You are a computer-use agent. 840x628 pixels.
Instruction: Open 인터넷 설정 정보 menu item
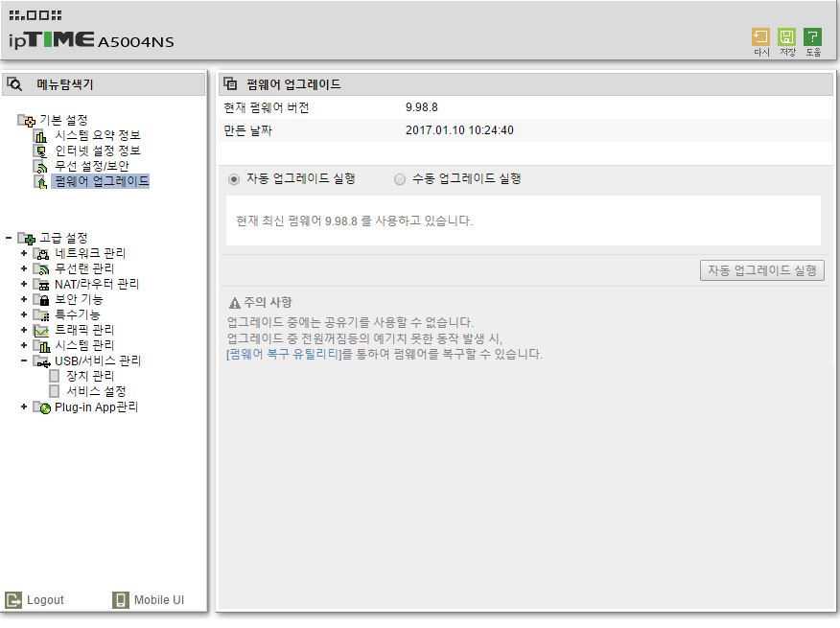(x=98, y=151)
